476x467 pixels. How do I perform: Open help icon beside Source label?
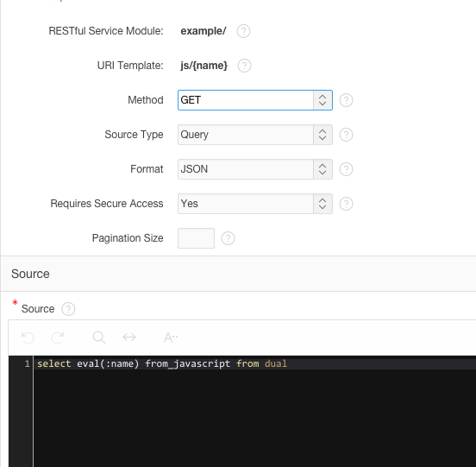[68, 309]
